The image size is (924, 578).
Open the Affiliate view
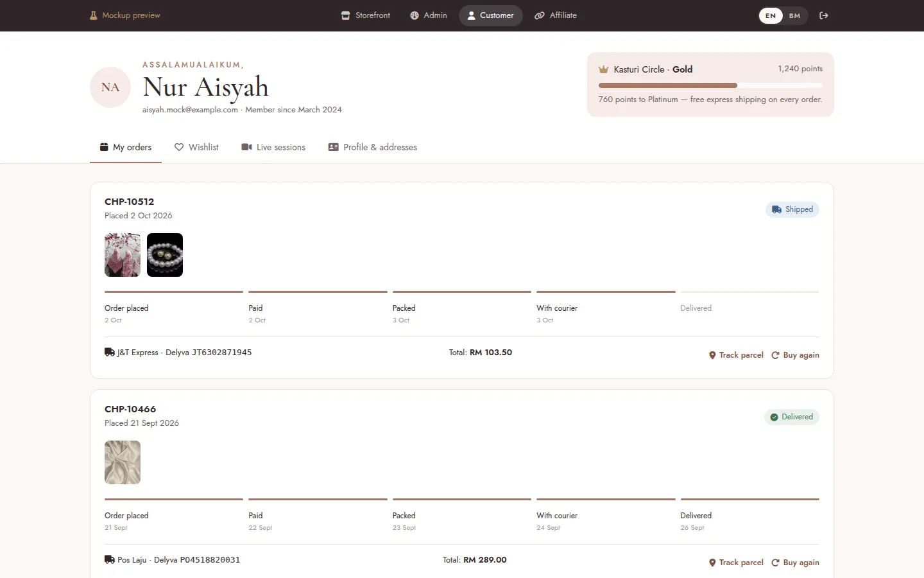tap(556, 15)
